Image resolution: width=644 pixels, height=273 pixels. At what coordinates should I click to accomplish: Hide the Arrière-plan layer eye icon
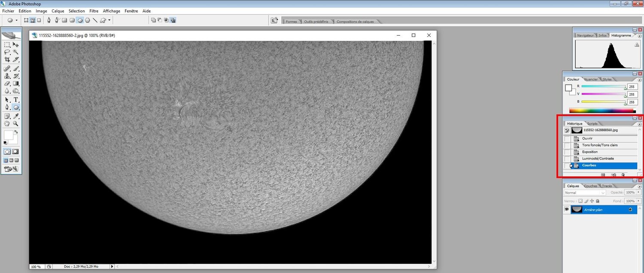click(567, 209)
